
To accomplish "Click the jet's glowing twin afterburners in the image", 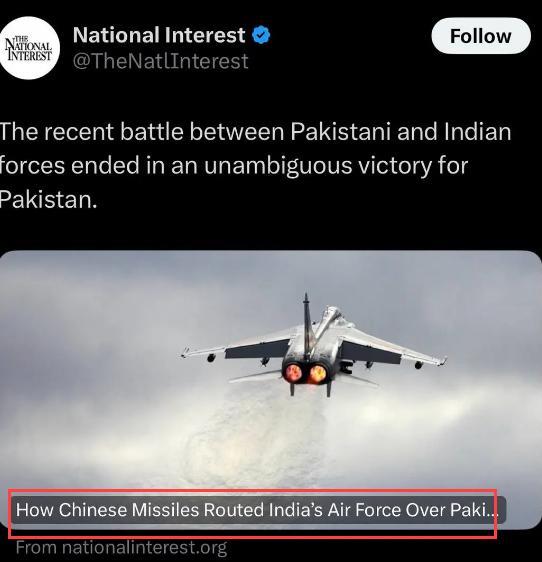I will tap(306, 373).
